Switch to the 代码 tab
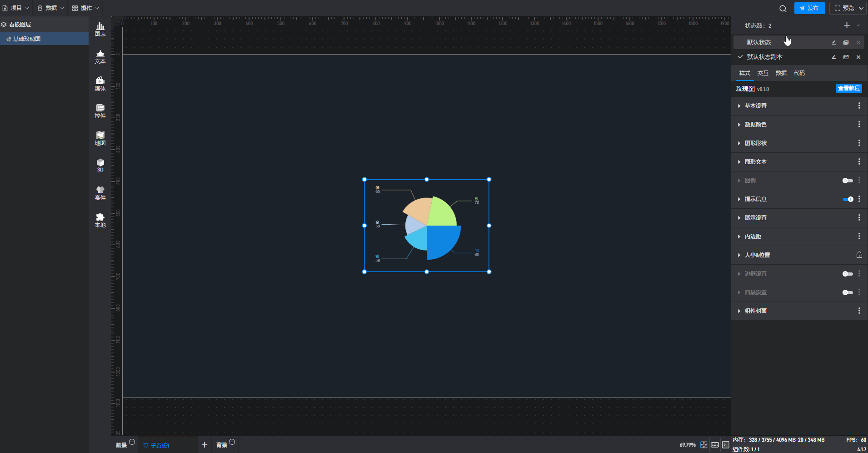This screenshot has width=868, height=453. tap(799, 73)
